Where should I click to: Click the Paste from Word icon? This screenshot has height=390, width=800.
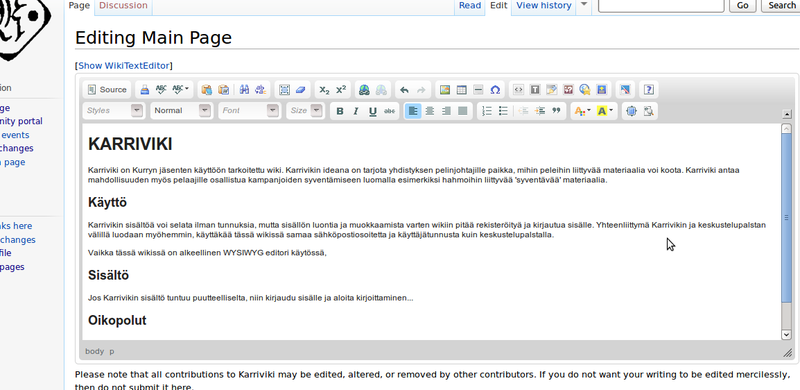click(x=223, y=90)
